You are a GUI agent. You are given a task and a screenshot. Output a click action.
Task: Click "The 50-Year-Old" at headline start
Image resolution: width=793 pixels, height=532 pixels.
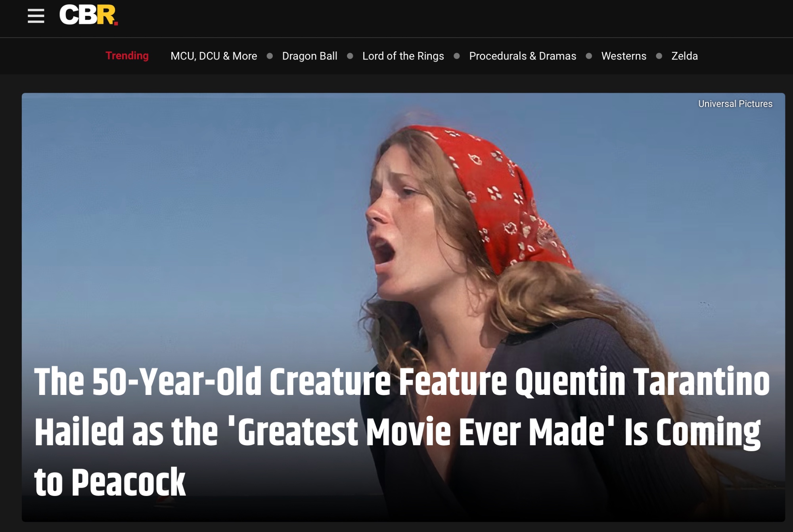(148, 381)
